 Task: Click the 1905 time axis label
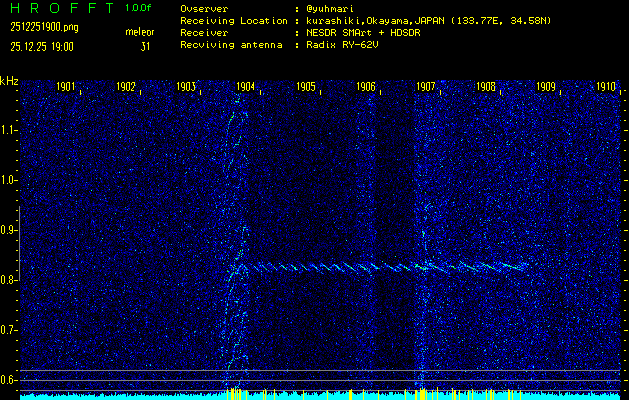coord(306,87)
